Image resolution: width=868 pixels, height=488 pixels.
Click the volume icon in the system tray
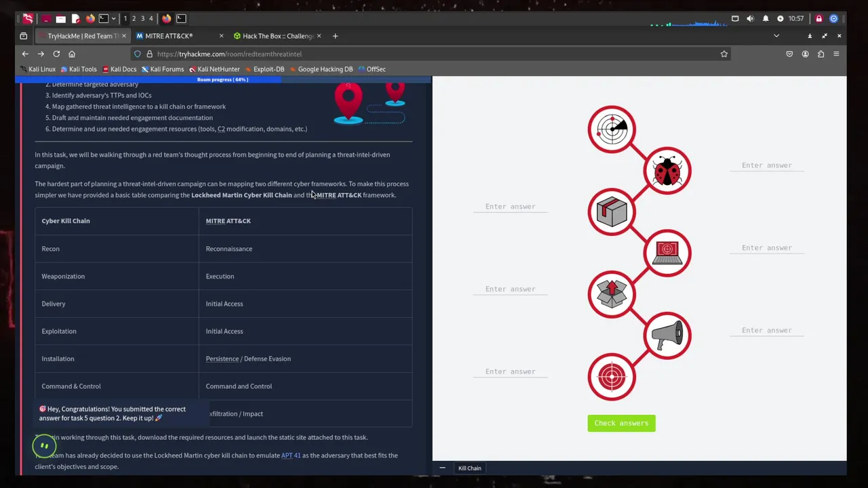coord(750,18)
